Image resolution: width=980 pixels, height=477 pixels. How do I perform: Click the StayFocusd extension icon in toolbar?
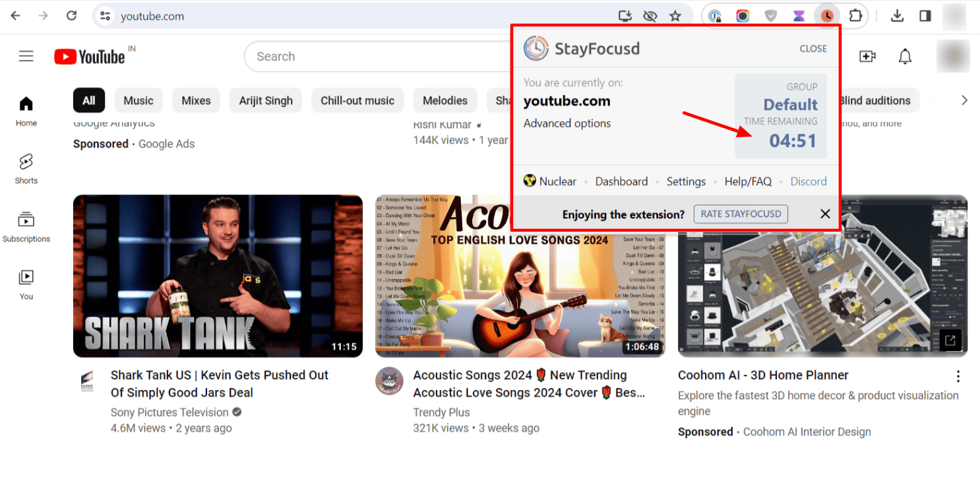pyautogui.click(x=826, y=16)
